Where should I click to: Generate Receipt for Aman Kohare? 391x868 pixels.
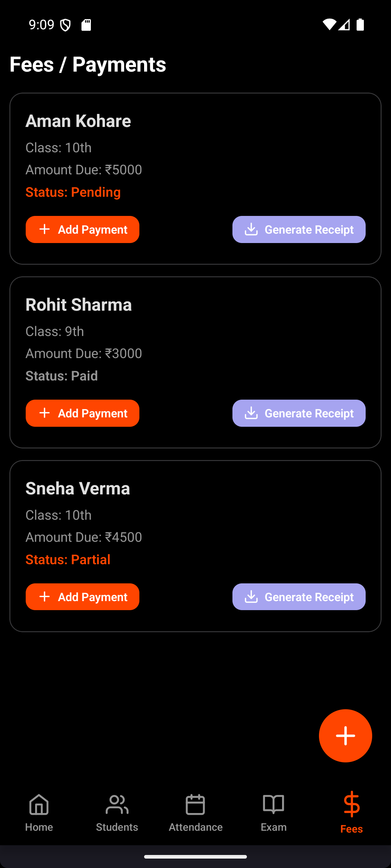(299, 230)
